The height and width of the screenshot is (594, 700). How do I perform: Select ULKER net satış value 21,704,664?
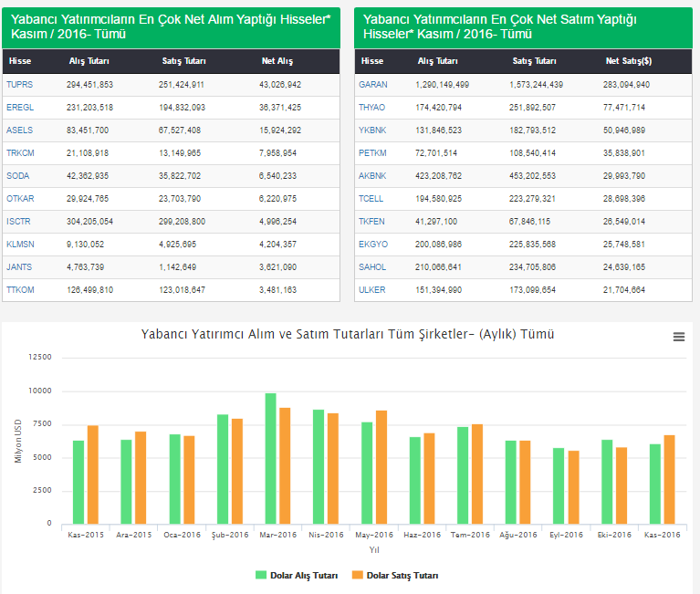(x=624, y=289)
